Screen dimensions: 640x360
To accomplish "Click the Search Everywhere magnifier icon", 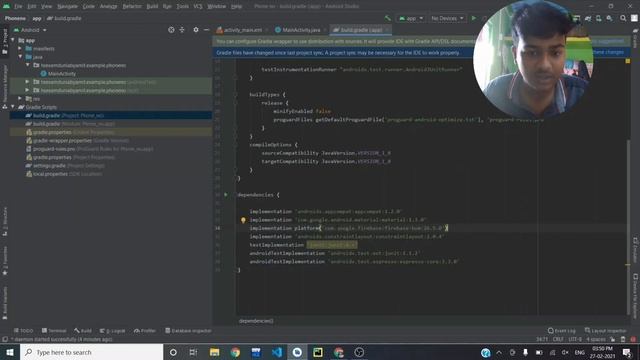I will (x=623, y=18).
